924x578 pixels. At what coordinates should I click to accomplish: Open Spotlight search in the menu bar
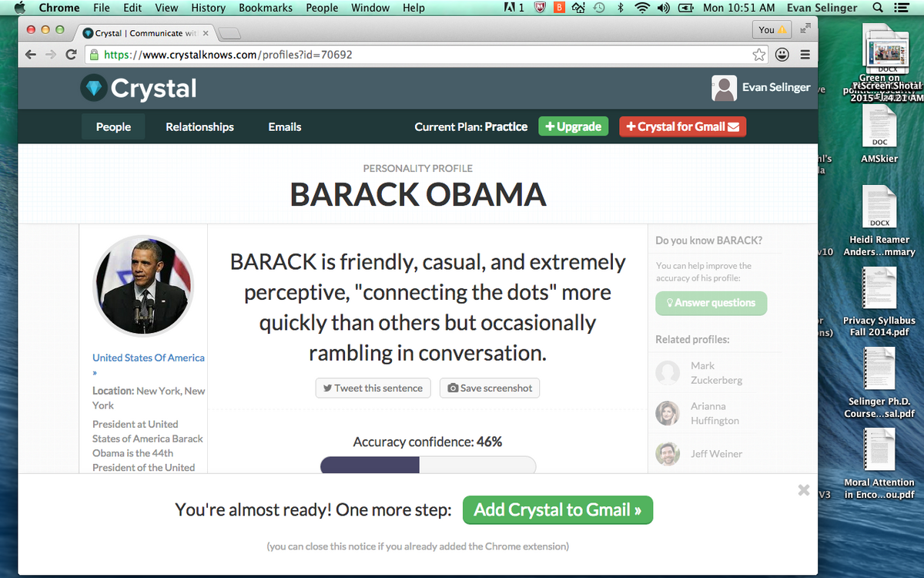click(878, 8)
